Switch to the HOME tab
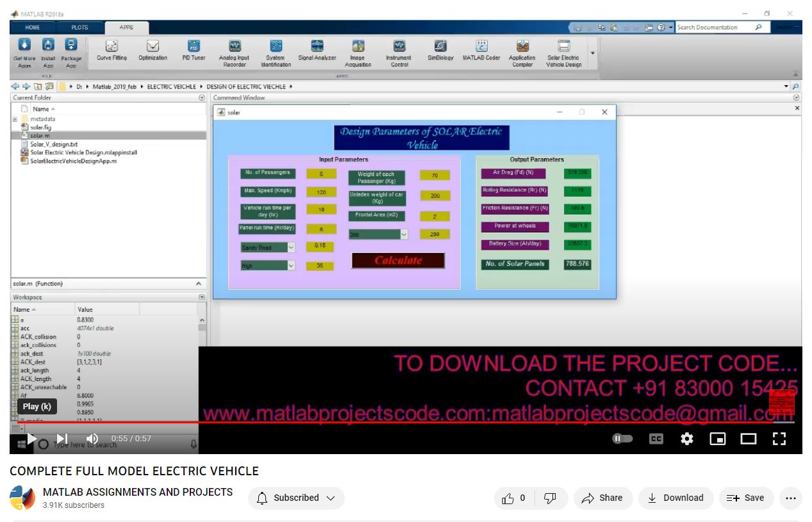 pyautogui.click(x=33, y=28)
